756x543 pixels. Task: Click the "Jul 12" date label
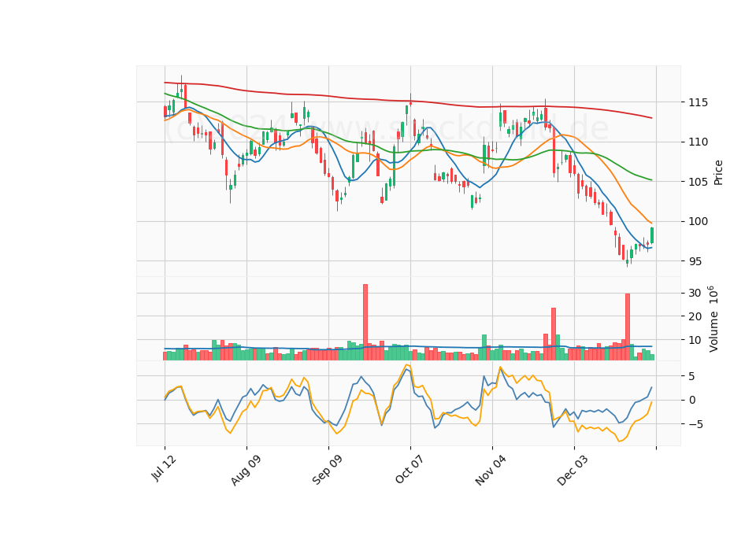tap(164, 467)
